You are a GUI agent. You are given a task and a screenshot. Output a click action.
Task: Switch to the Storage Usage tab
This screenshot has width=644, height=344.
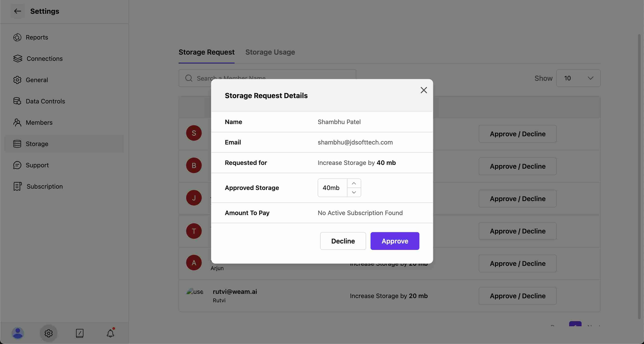pos(270,52)
